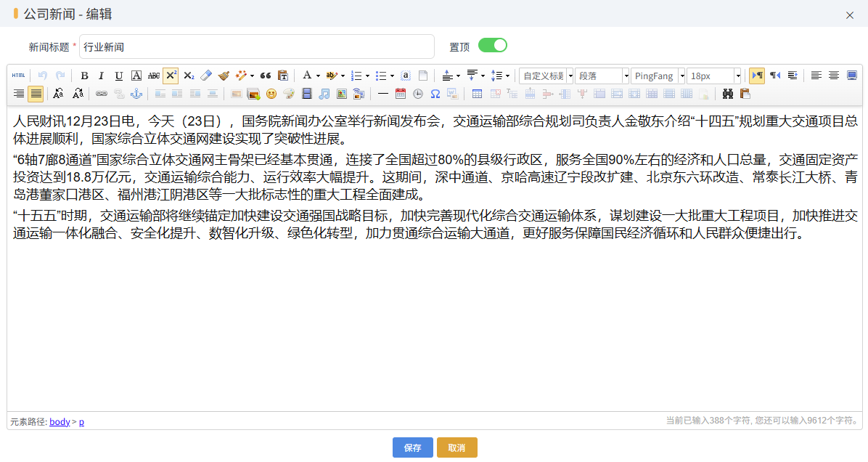Click the 保存 button
Viewport: 868px width, 462px height.
(x=413, y=447)
